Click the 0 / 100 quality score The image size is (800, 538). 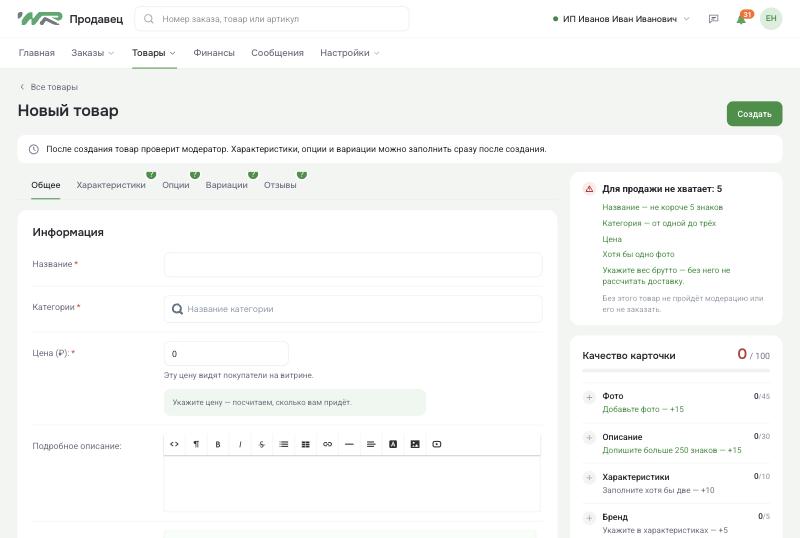tap(753, 354)
